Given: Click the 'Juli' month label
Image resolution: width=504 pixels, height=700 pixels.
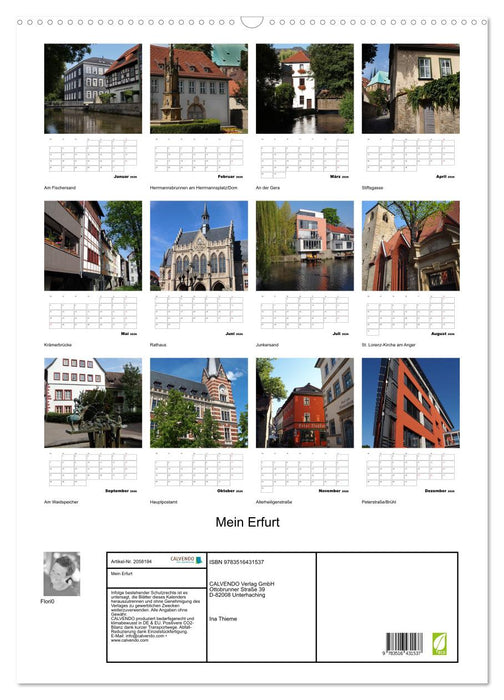Looking at the screenshot, I should 337,334.
